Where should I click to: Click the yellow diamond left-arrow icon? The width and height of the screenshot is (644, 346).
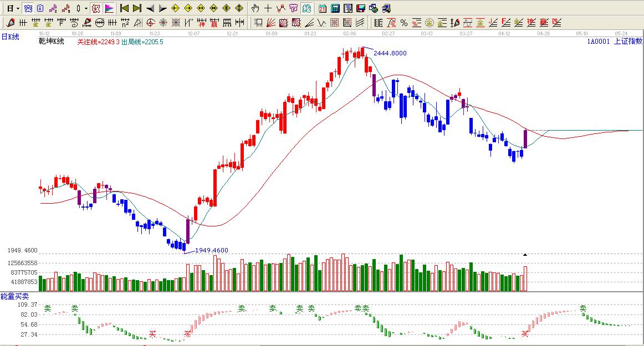tap(175, 8)
